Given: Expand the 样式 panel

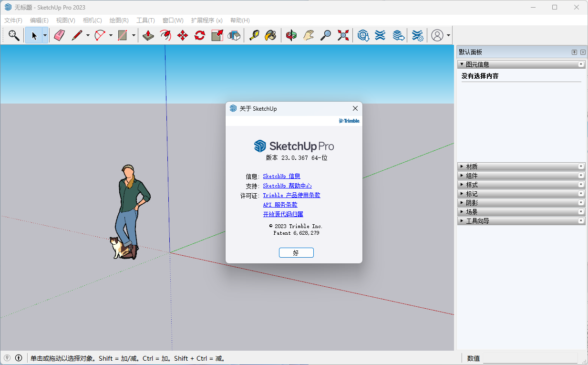Looking at the screenshot, I should pyautogui.click(x=462, y=185).
